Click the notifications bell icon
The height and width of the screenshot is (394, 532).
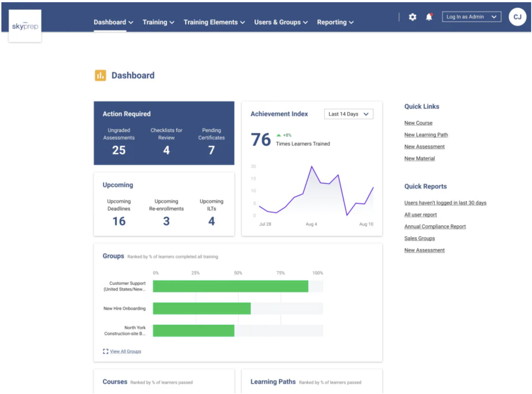[429, 17]
